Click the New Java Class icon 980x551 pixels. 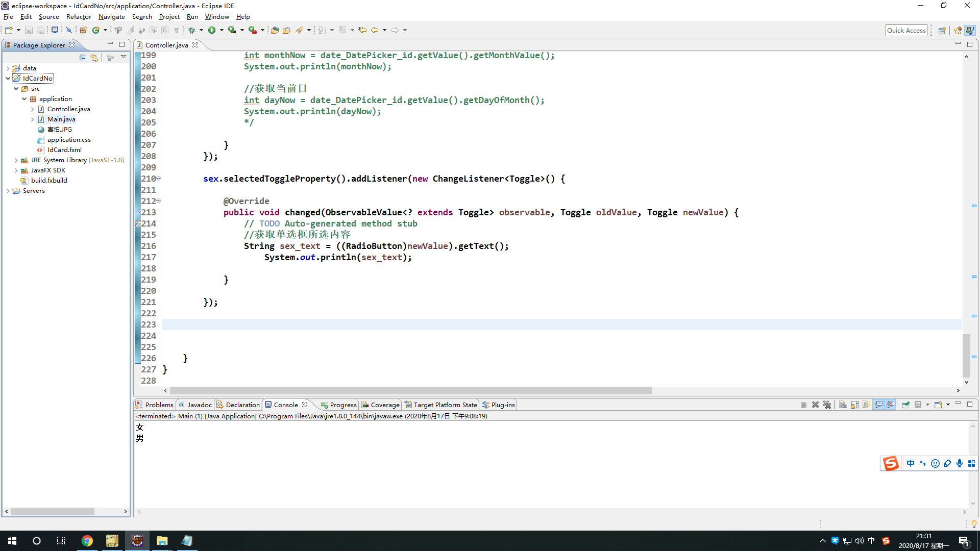click(x=95, y=30)
